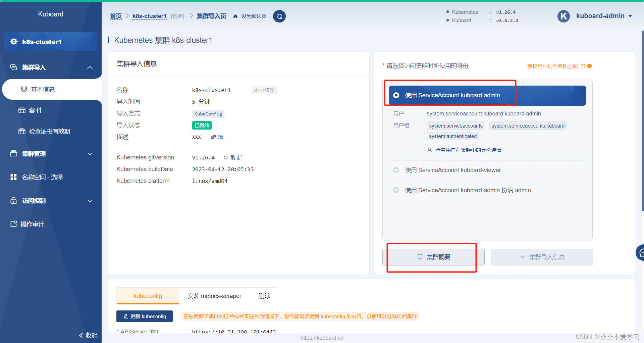Click the 已就绪 status tag
The height and width of the screenshot is (343, 644).
pos(202,125)
